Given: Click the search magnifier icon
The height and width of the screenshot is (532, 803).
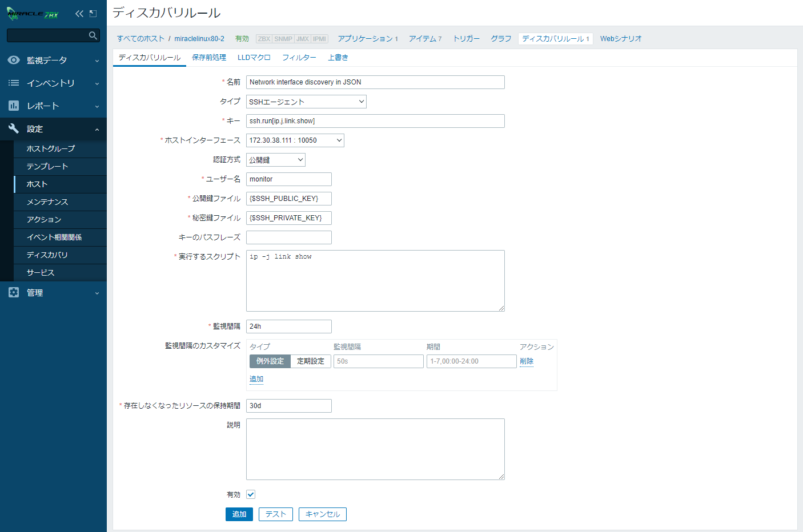Looking at the screenshot, I should 93,35.
